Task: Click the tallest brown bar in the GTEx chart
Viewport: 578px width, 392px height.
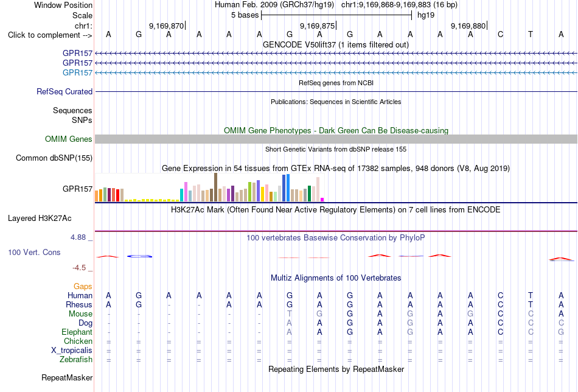Action: pyautogui.click(x=215, y=187)
